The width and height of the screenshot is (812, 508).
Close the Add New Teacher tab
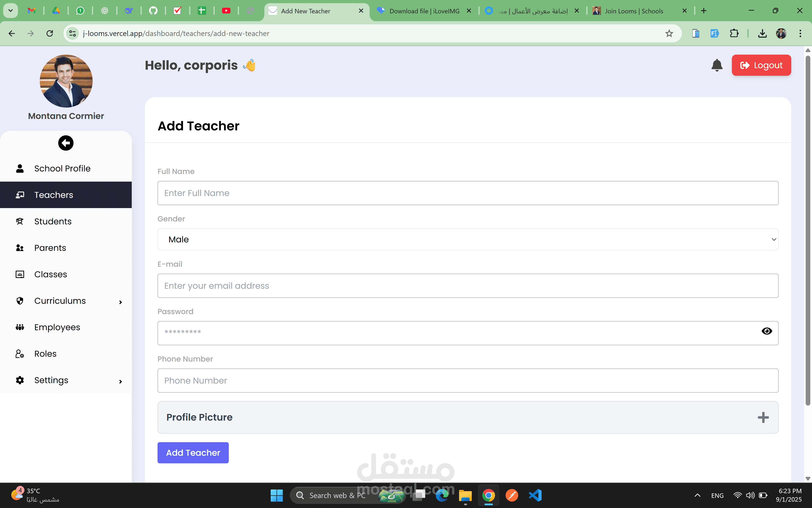click(x=361, y=11)
